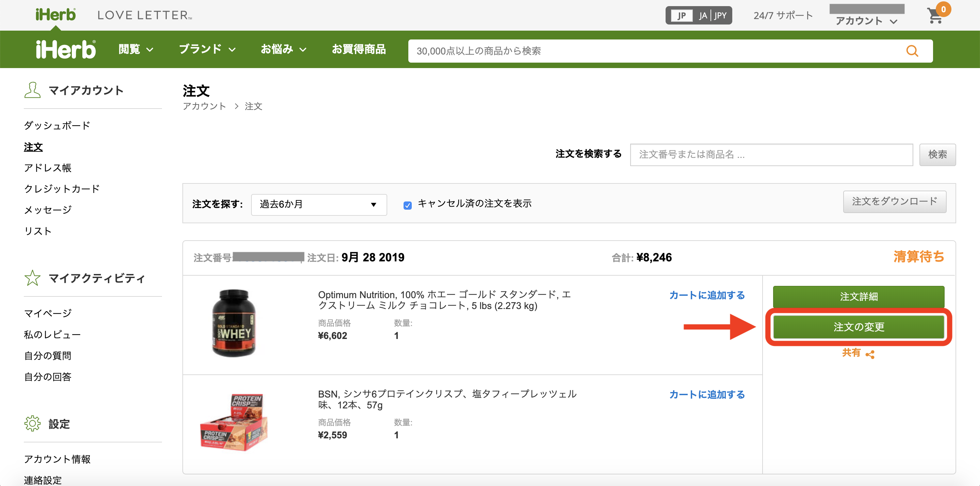The image size is (980, 486).
Task: Open the Gold Standard Whey product image
Action: [233, 323]
